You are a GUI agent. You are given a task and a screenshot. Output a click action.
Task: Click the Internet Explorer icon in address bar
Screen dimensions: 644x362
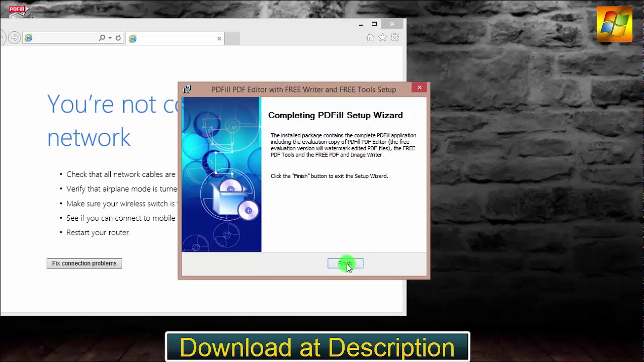[x=29, y=38]
